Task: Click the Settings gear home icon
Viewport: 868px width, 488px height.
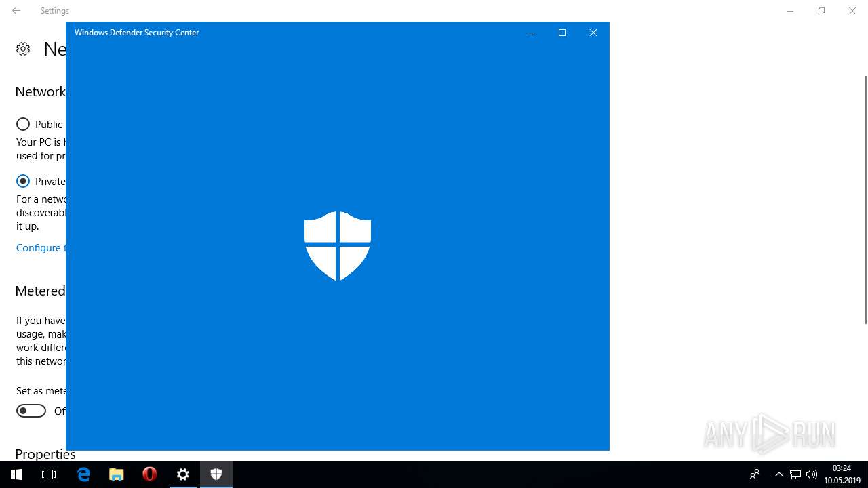Action: [x=23, y=49]
